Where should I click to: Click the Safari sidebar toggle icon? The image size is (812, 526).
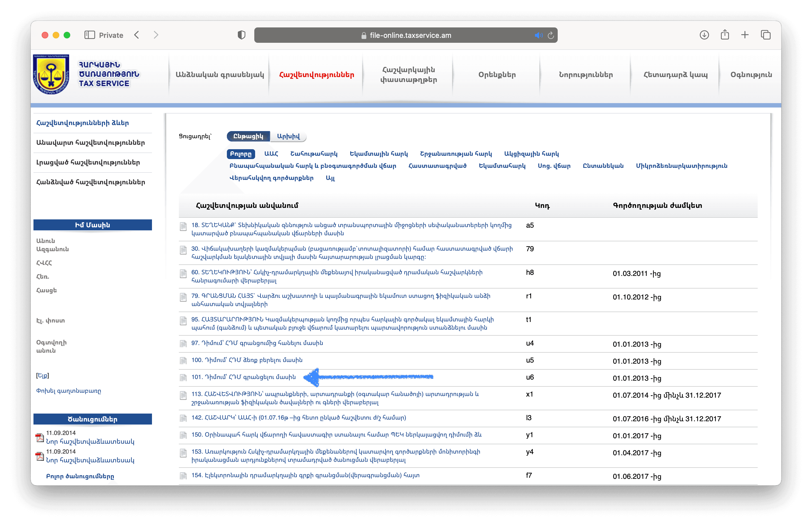(89, 35)
